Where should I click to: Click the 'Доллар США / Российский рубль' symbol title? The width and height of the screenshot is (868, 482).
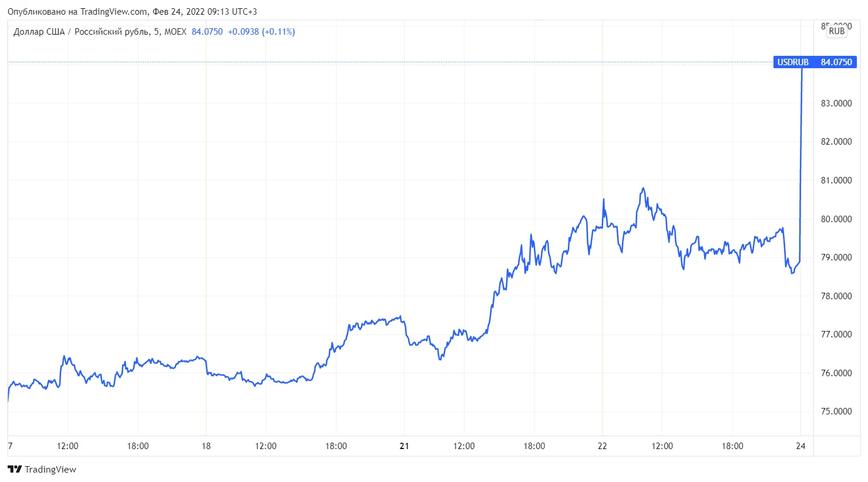[81, 32]
